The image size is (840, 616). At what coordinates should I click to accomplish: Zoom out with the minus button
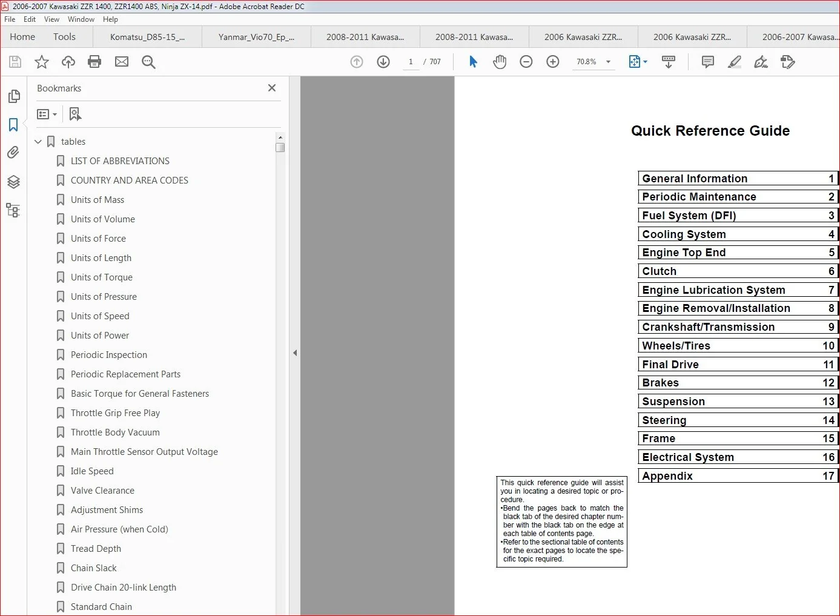click(x=526, y=62)
